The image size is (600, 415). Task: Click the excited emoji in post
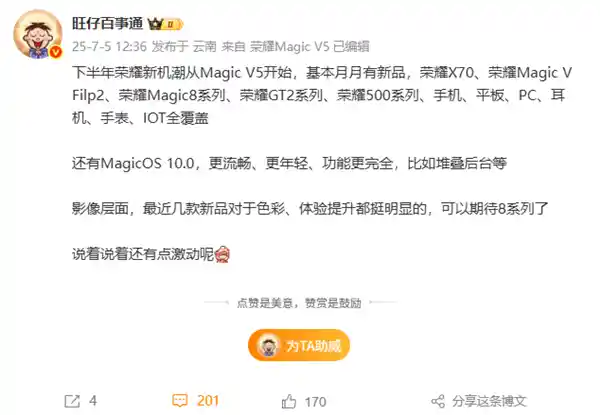222,254
